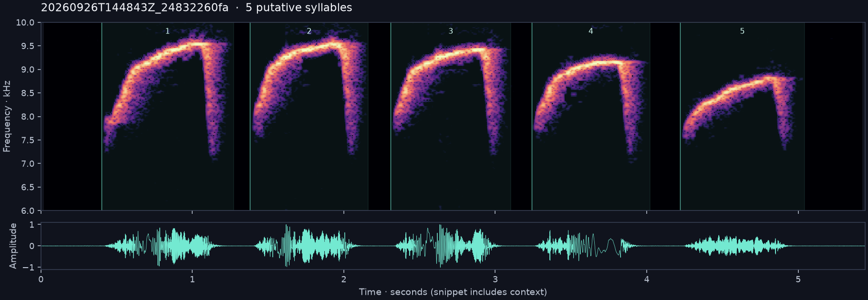
Task: Select syllable label 5
Action: point(742,31)
